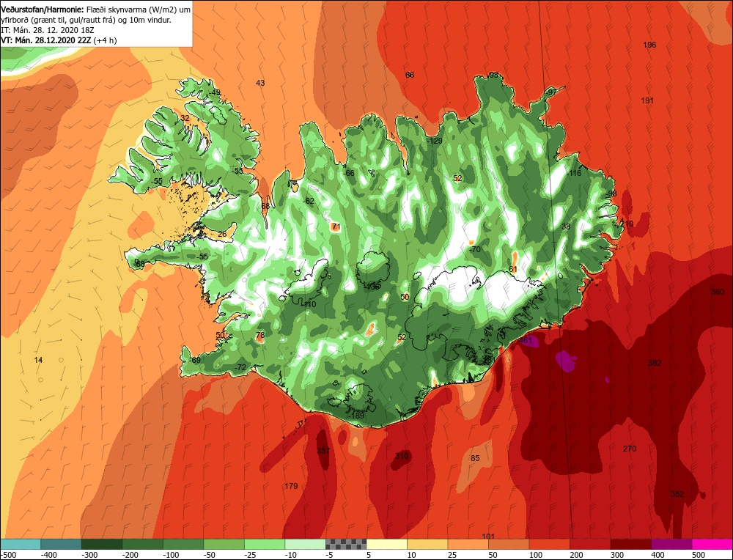Click the 'Veðurstofan/Harmonie' title text
This screenshot has width=733, height=560.
pyautogui.click(x=43, y=10)
